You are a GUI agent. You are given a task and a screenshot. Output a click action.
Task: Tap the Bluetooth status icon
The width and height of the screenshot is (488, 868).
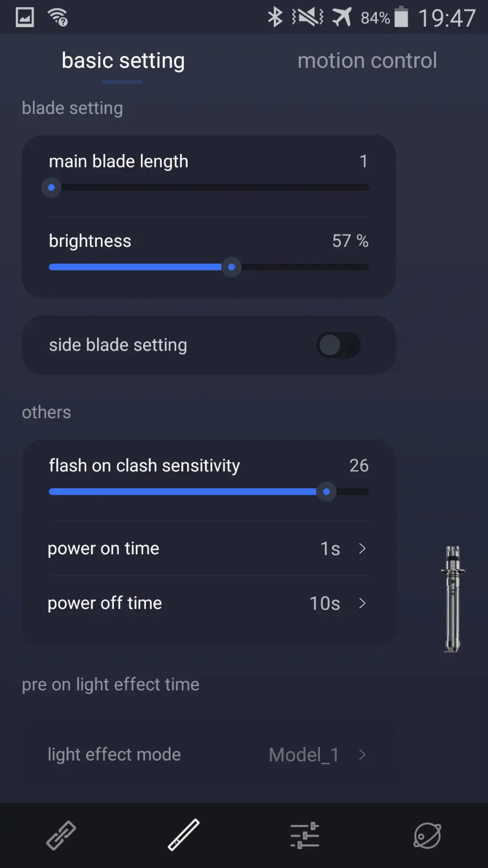(274, 17)
